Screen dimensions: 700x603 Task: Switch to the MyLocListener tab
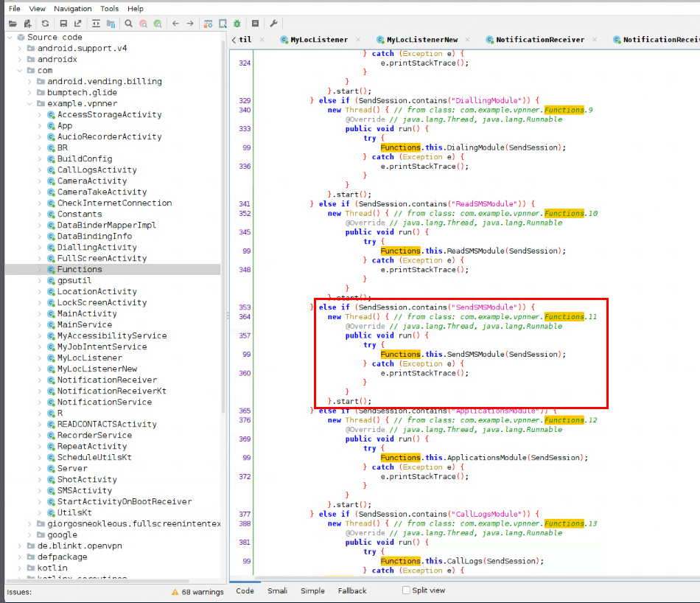click(x=318, y=40)
